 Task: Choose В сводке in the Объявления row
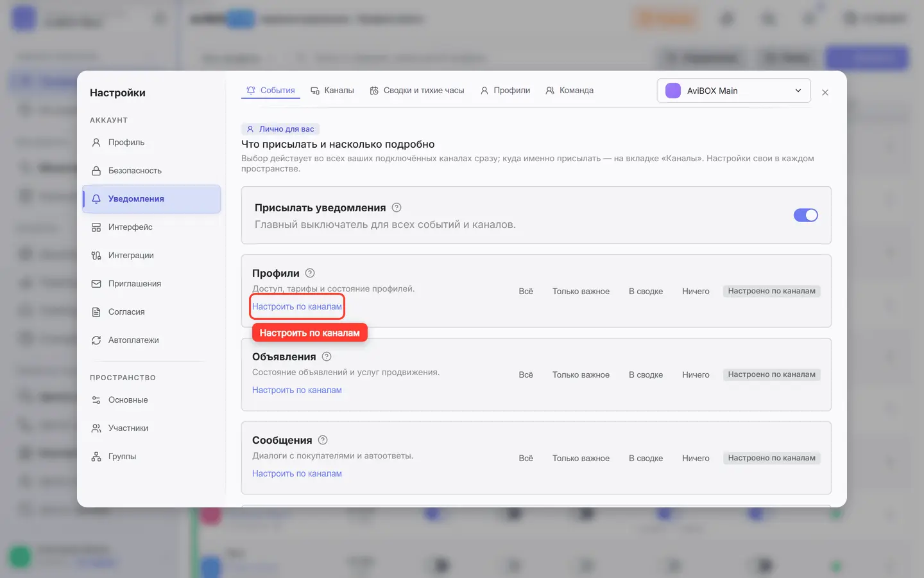646,374
